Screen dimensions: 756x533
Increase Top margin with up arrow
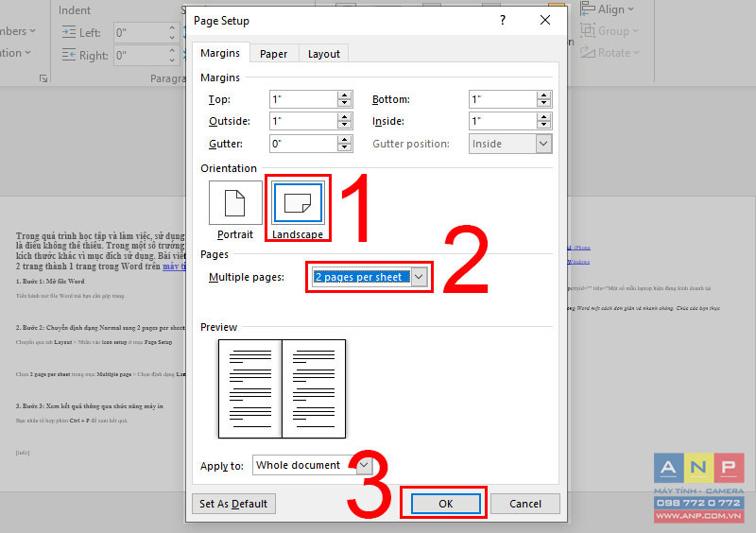[344, 95]
